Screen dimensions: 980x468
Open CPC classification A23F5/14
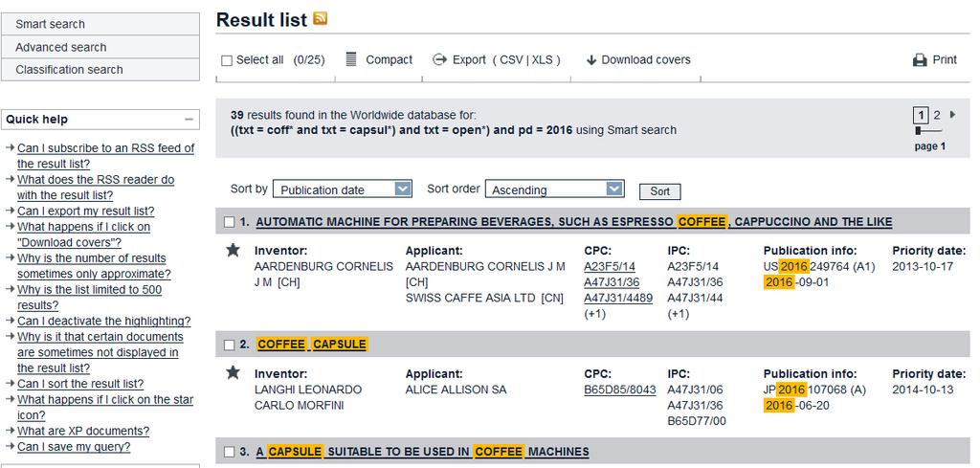pos(610,267)
